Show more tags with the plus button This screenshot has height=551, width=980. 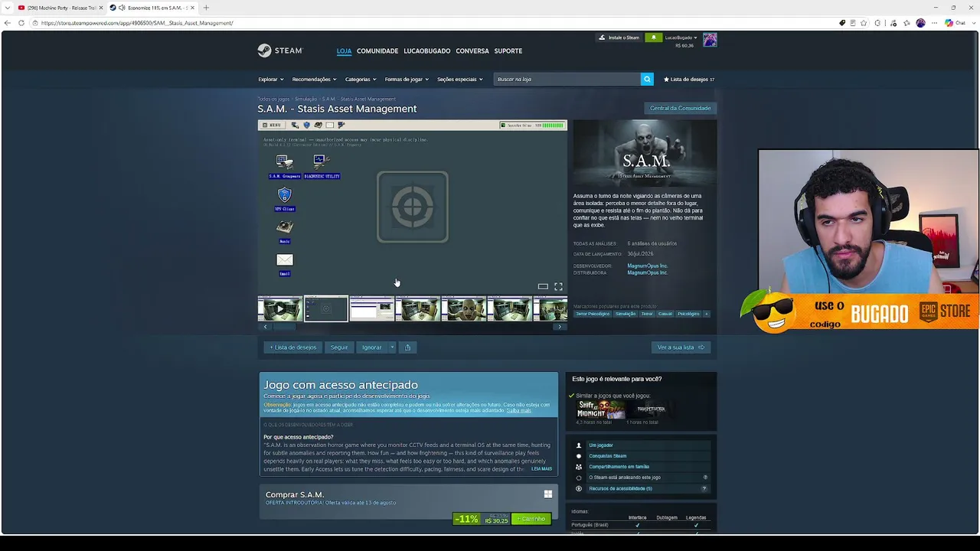point(706,314)
